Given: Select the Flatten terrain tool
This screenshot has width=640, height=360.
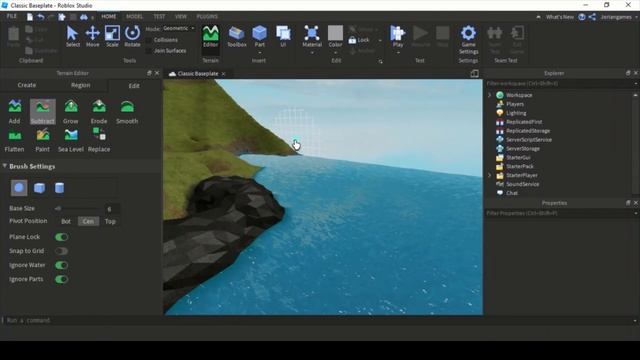Looking at the screenshot, I should point(14,140).
